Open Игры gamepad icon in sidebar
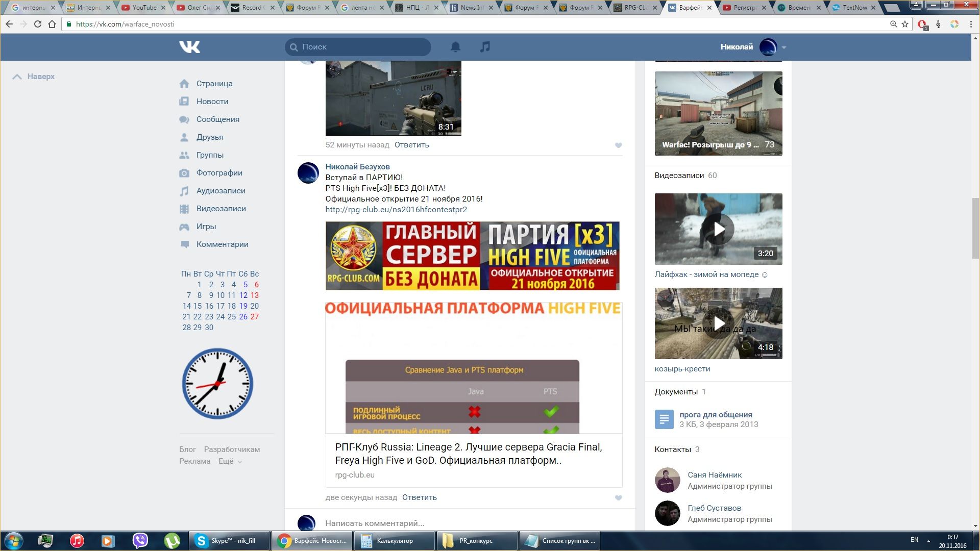 tap(184, 227)
